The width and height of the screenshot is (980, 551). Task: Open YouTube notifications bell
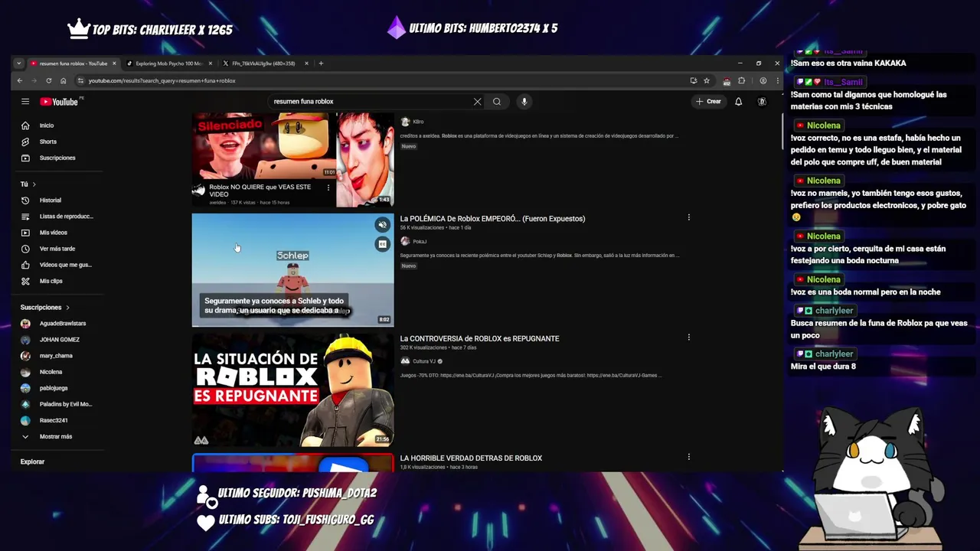point(738,101)
